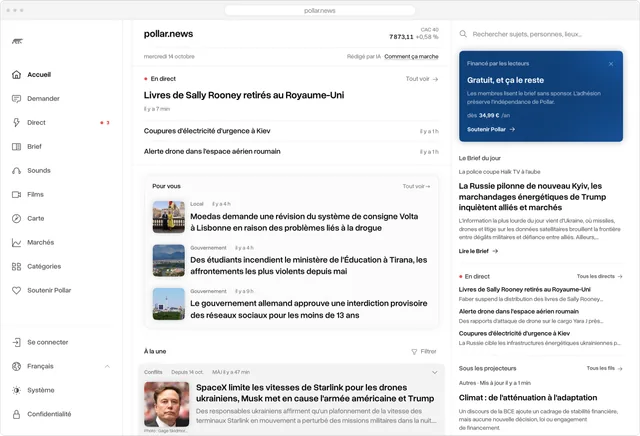Close the Gratuit, et ça le reste banner
The image size is (640, 436).
(611, 64)
